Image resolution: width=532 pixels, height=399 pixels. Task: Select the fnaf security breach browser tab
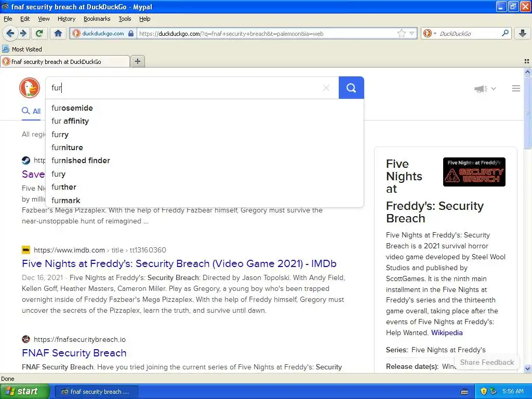click(65, 61)
